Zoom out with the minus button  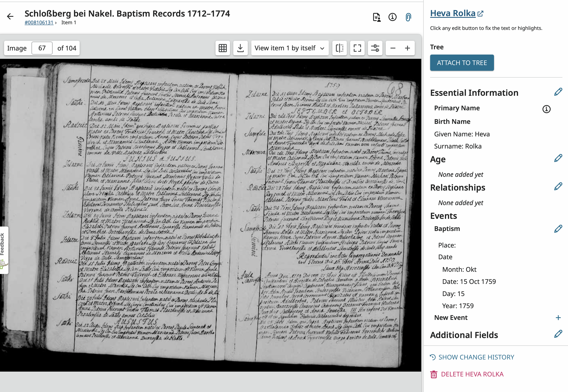[393, 48]
